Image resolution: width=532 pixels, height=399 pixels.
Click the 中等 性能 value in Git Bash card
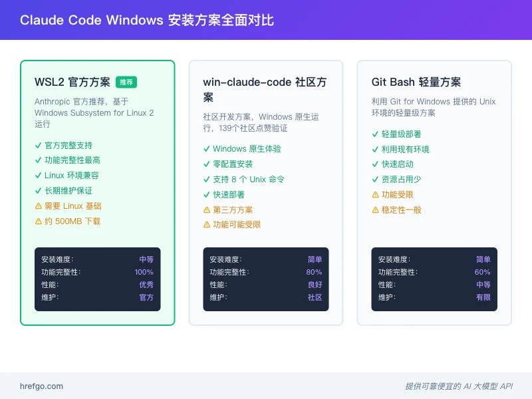click(483, 285)
